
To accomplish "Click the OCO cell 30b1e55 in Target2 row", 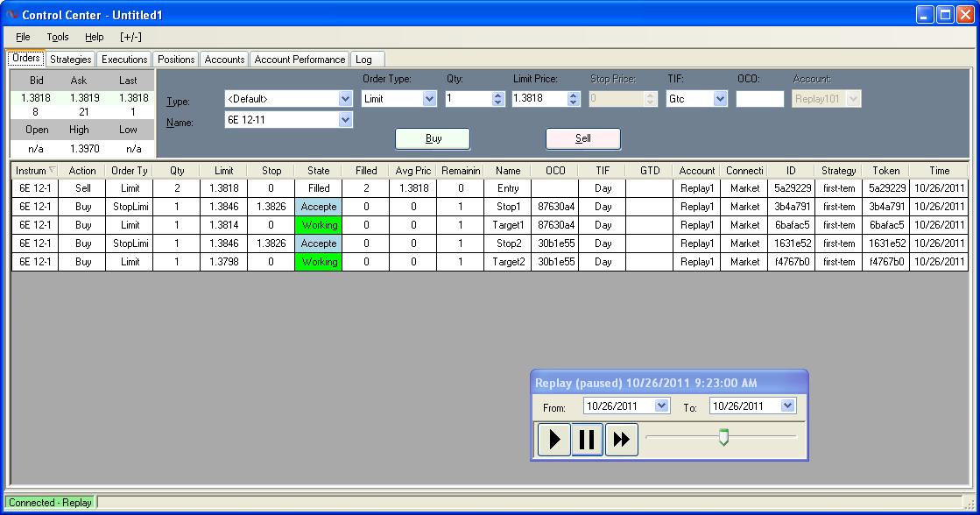I will (x=555, y=262).
